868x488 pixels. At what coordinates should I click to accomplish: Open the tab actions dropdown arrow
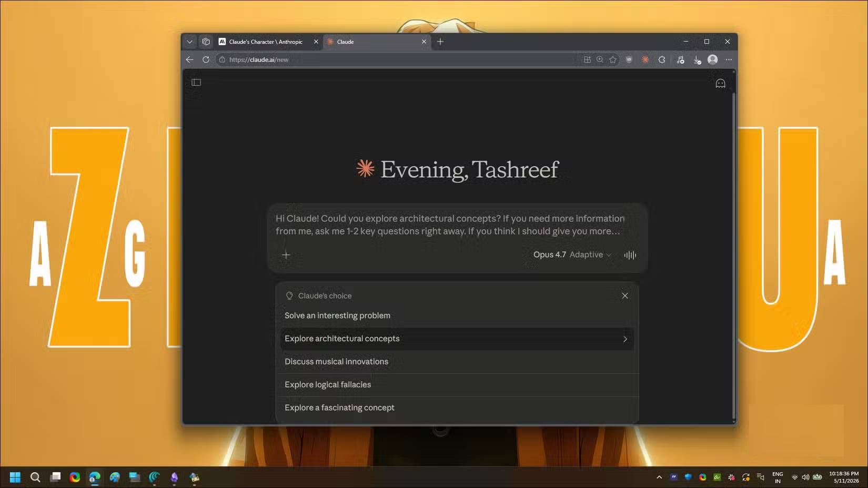[x=189, y=42]
